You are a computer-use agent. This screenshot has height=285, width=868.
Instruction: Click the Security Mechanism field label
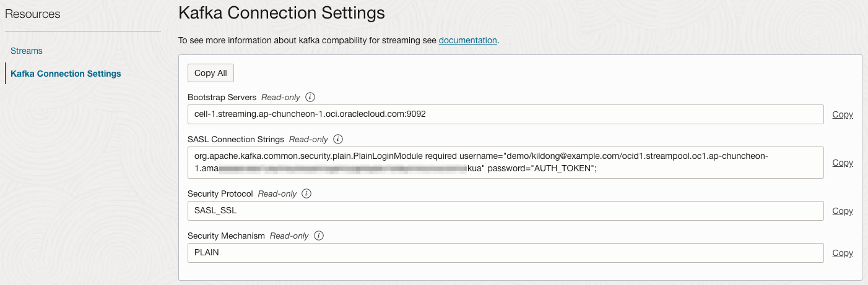tap(226, 236)
